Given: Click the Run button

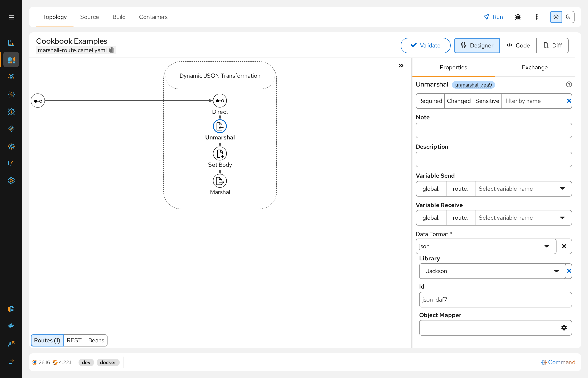Looking at the screenshot, I should point(493,17).
